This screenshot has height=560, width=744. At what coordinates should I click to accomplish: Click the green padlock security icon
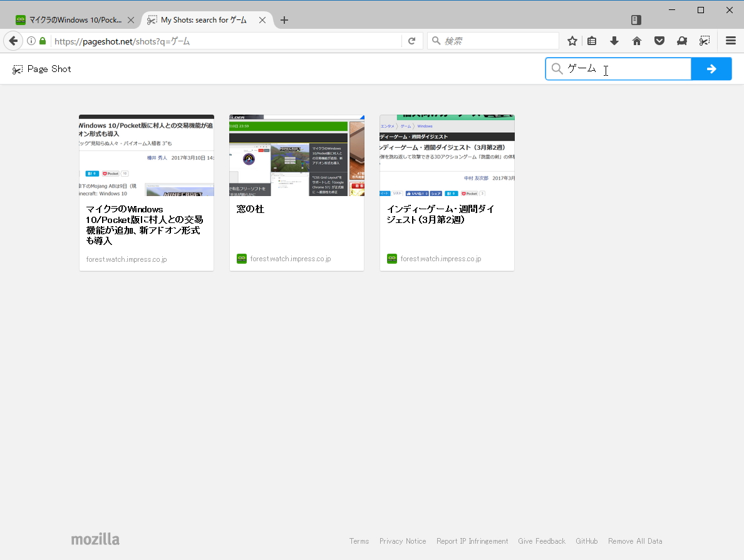point(43,41)
